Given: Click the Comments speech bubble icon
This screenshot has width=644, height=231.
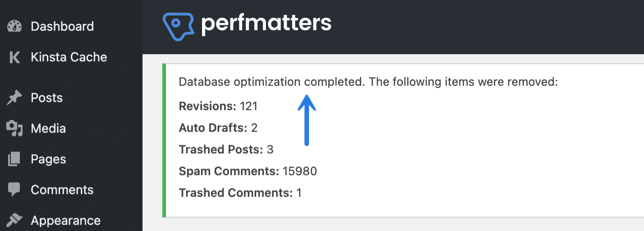Looking at the screenshot, I should point(14,190).
